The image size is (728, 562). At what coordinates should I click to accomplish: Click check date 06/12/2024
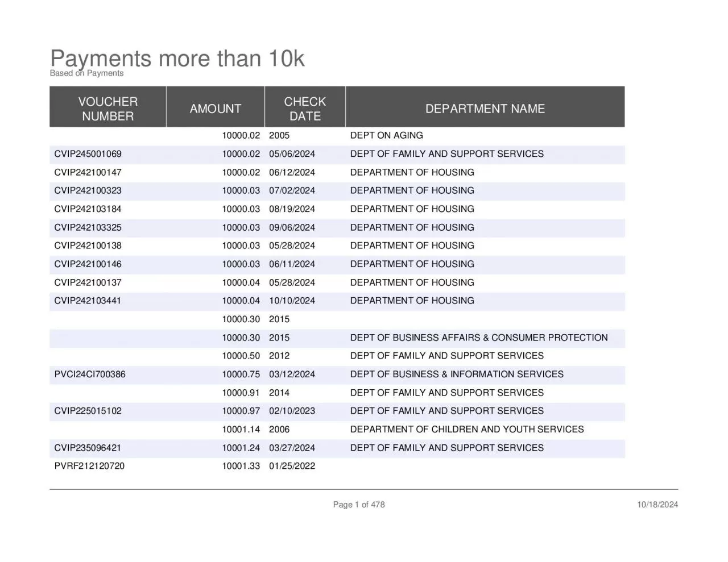(x=292, y=172)
